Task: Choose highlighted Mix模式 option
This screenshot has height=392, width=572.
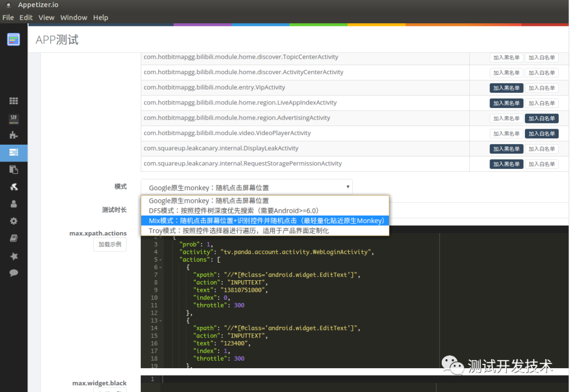Action: point(265,221)
